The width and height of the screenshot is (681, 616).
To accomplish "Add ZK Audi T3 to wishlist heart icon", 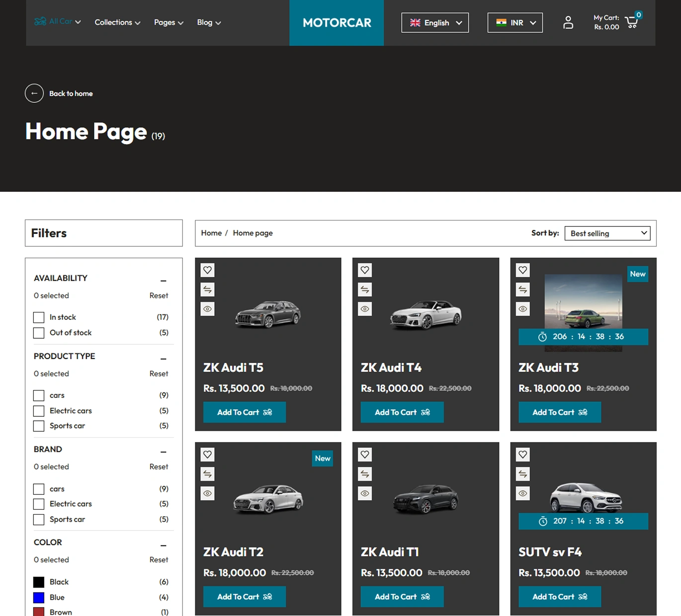I will 523,270.
